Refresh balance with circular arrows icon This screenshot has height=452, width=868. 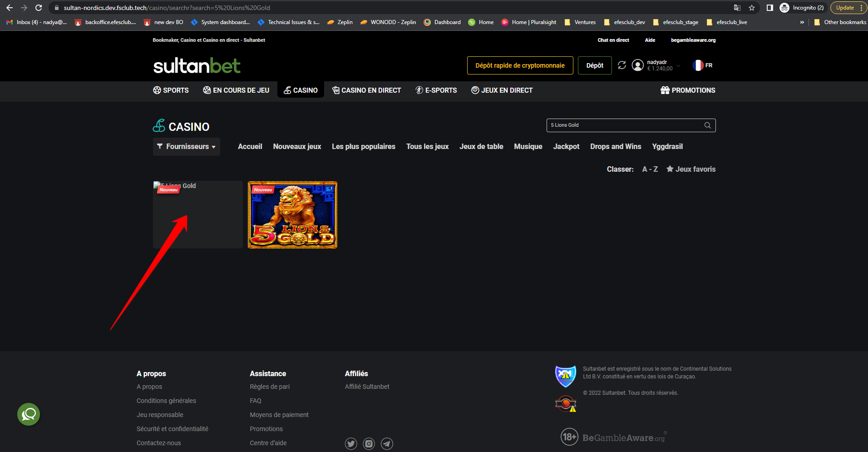622,65
